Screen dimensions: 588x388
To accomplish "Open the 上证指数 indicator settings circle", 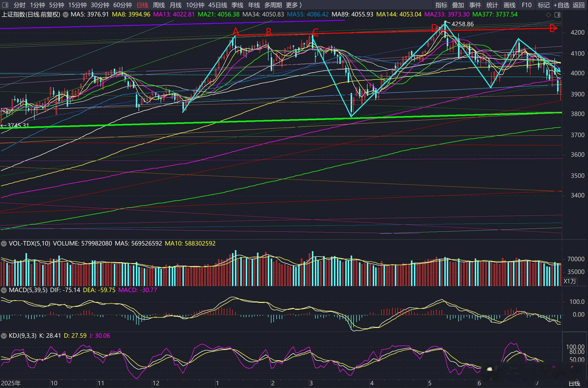I will click(x=65, y=15).
